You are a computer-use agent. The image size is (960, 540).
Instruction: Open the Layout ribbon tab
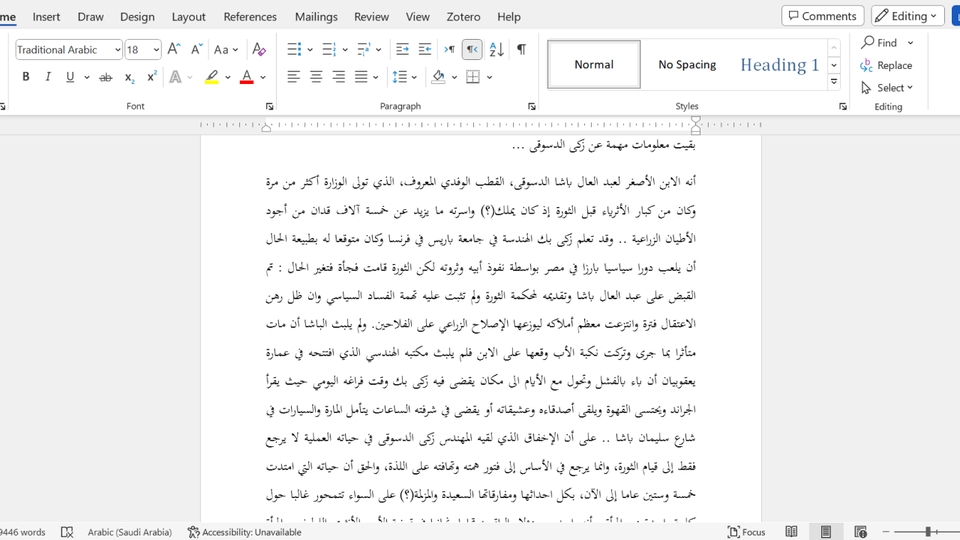[x=189, y=17]
